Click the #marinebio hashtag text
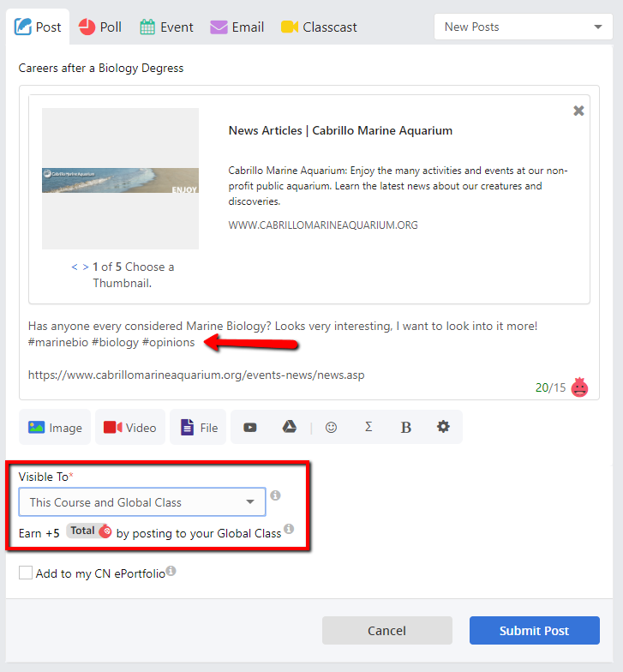 pyautogui.click(x=58, y=343)
